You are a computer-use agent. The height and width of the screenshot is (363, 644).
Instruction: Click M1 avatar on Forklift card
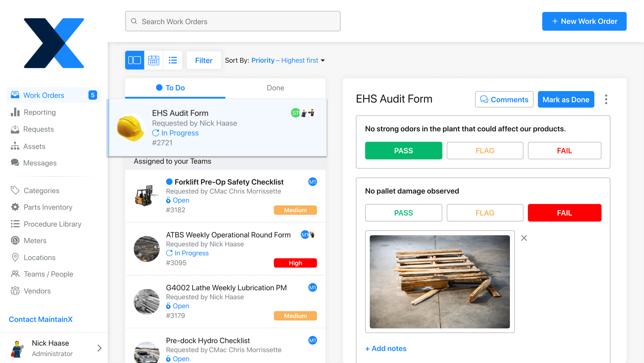click(x=313, y=182)
